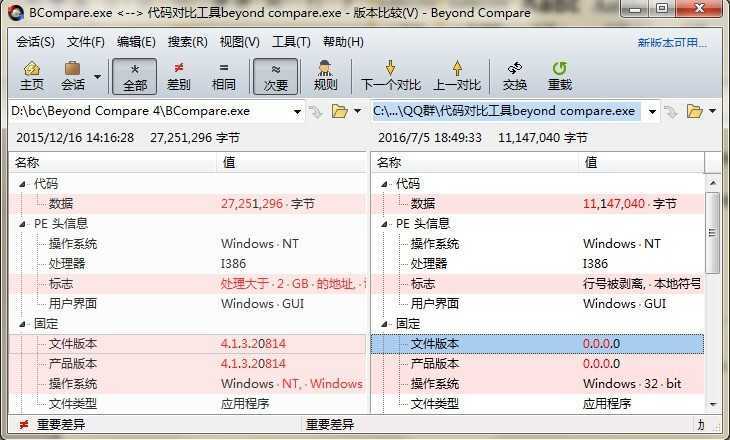Screen dimensions: 730x440
Task: Click left file date 2015/12/16 14:16:28
Action: [x=75, y=138]
